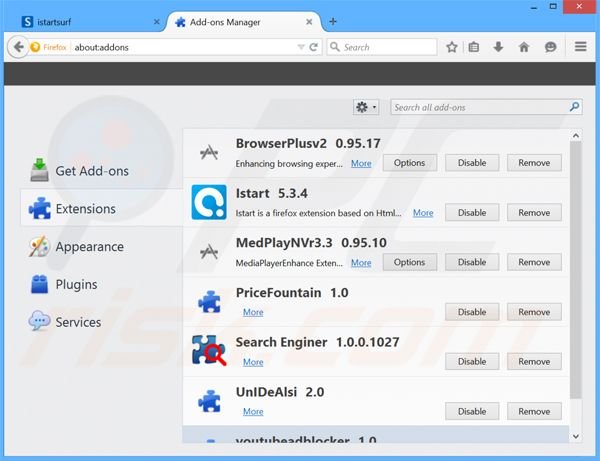The height and width of the screenshot is (461, 600).
Task: Select the Extensions category
Action: 101,209
